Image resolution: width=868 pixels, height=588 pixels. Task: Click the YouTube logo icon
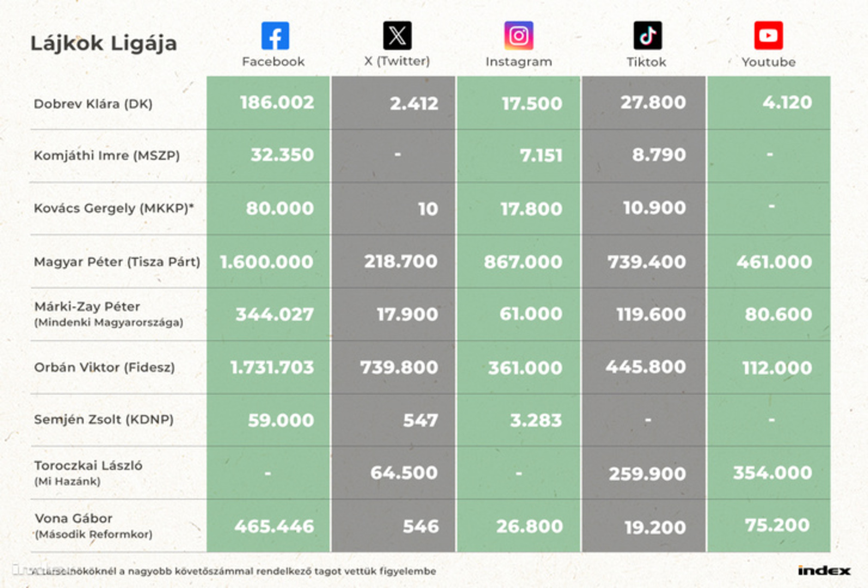pyautogui.click(x=768, y=36)
